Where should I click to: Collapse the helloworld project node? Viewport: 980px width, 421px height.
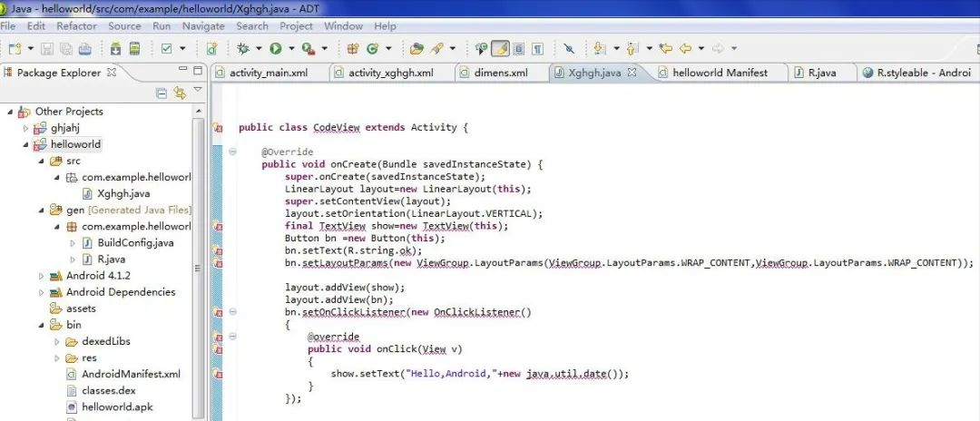(x=25, y=145)
